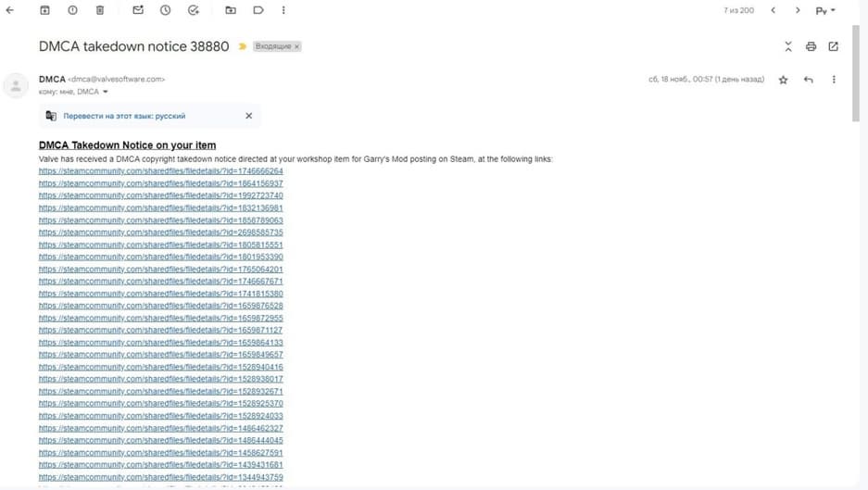Click sender name DMCA
Viewport: 868px width, 490px height.
[x=52, y=79]
